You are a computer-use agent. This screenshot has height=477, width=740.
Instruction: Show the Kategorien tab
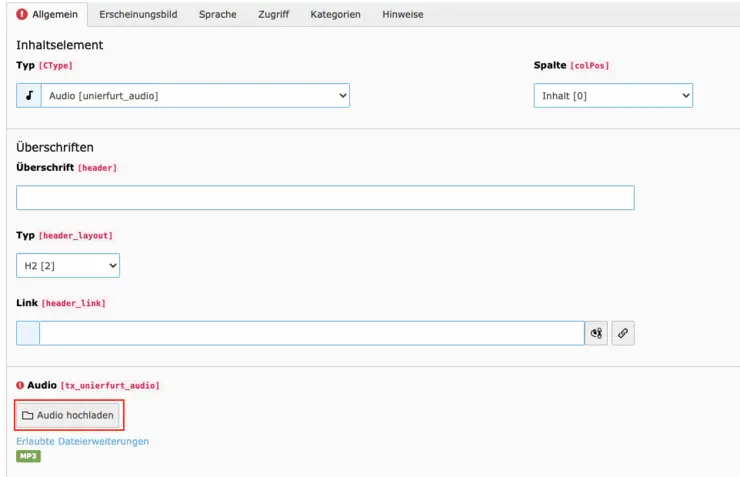pos(335,14)
